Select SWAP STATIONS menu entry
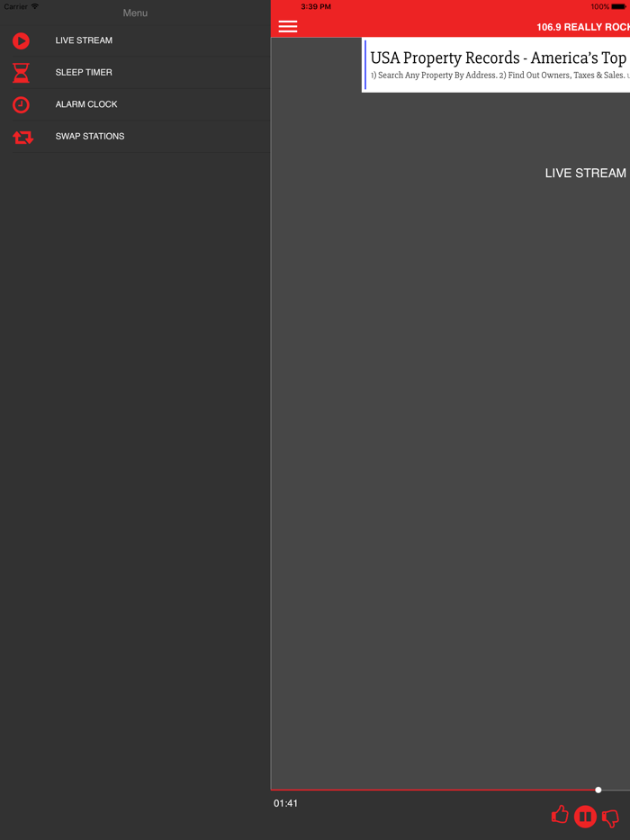The height and width of the screenshot is (840, 630). [x=135, y=137]
